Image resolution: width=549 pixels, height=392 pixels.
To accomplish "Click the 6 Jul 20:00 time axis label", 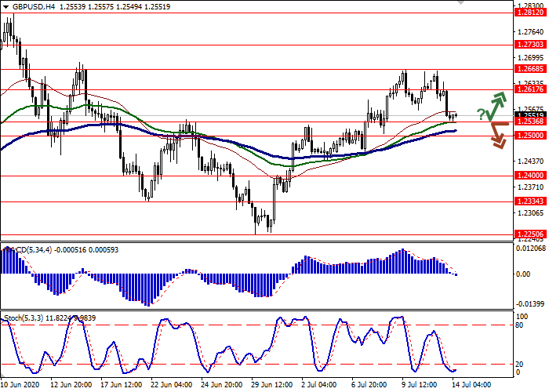I will coord(369,385).
